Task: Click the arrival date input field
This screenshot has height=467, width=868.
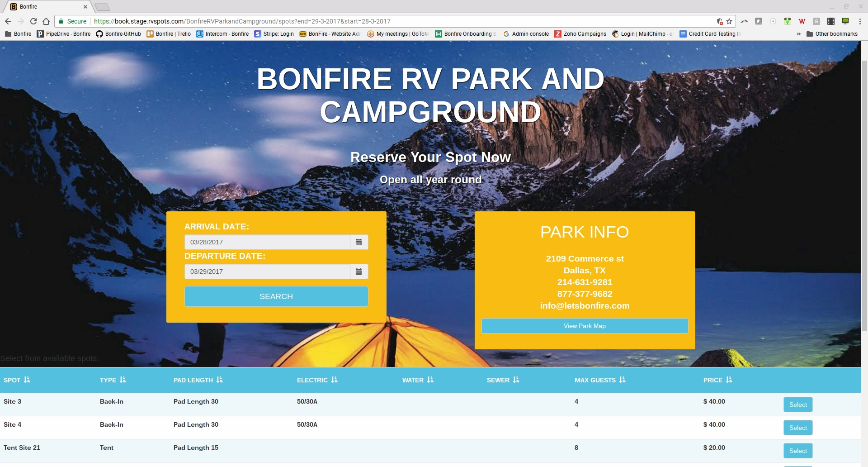Action: (x=267, y=242)
